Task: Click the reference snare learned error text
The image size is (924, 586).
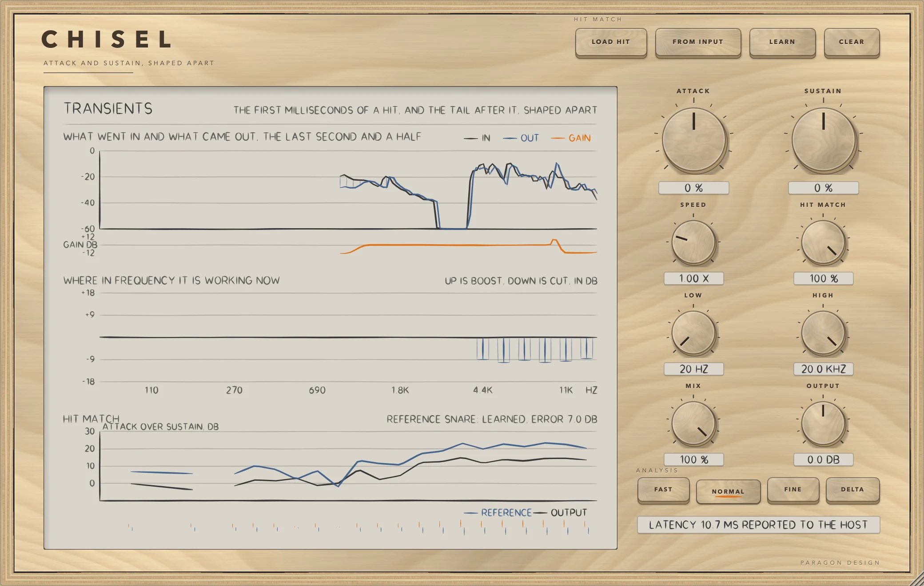Action: (x=492, y=420)
